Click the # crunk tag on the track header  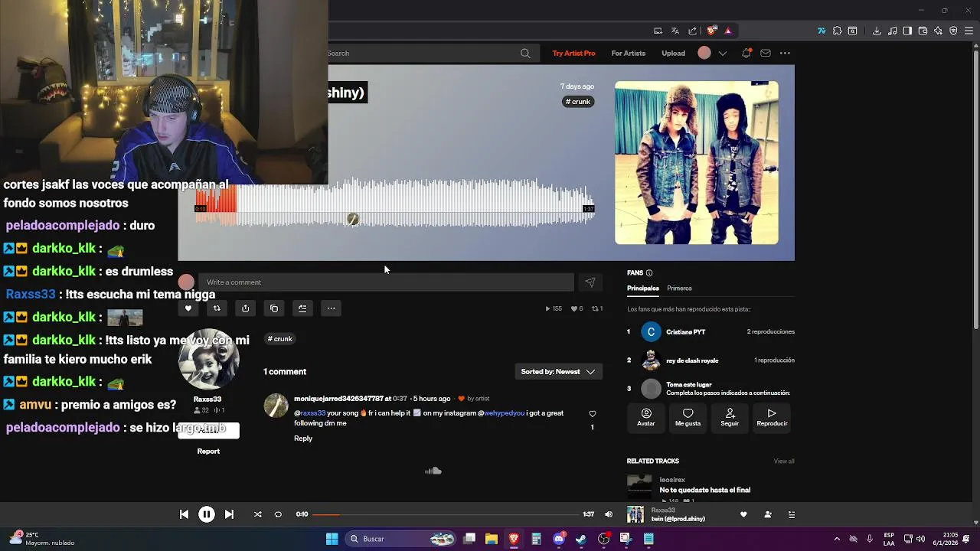[578, 102]
